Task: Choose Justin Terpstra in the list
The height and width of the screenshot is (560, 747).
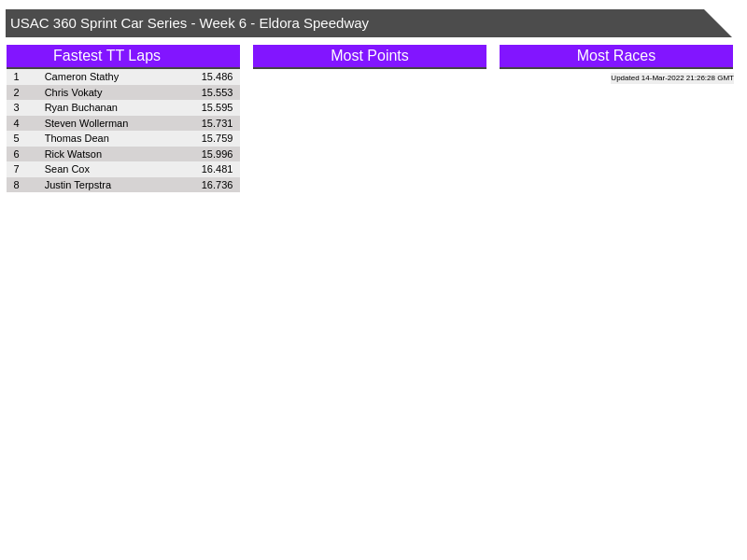Action: [78, 185]
